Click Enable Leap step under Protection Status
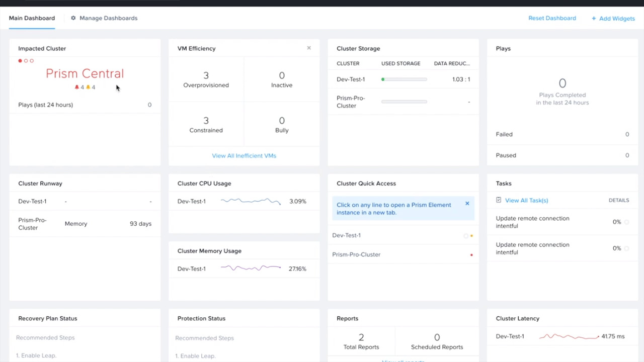The image size is (644, 362). (195, 356)
